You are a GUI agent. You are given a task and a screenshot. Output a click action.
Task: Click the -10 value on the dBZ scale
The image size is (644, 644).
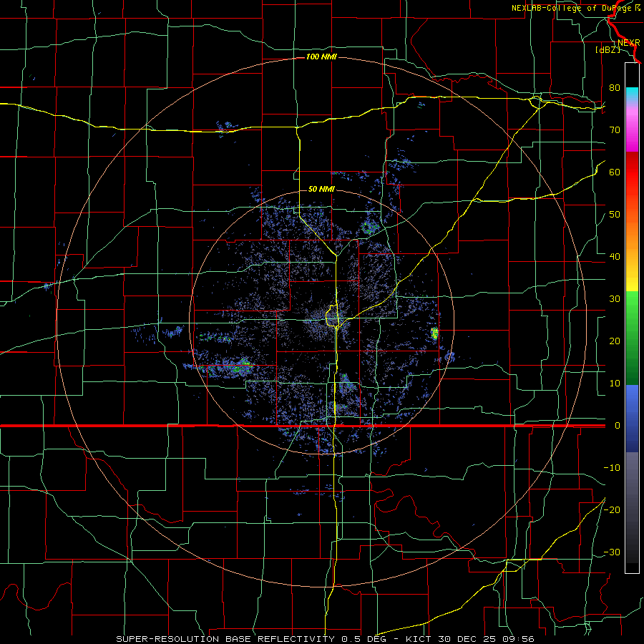pyautogui.click(x=612, y=468)
